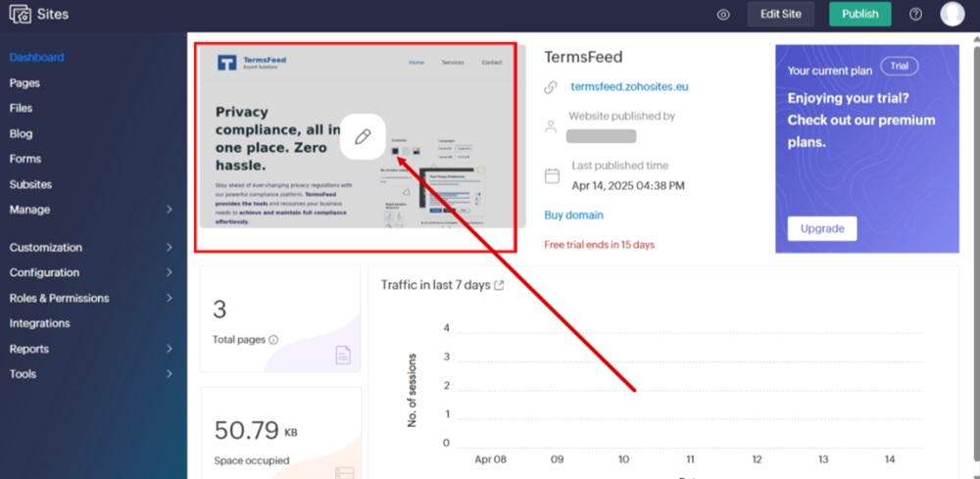Open Forms in the sidebar
Screen dimensions: 980x479
coord(25,159)
